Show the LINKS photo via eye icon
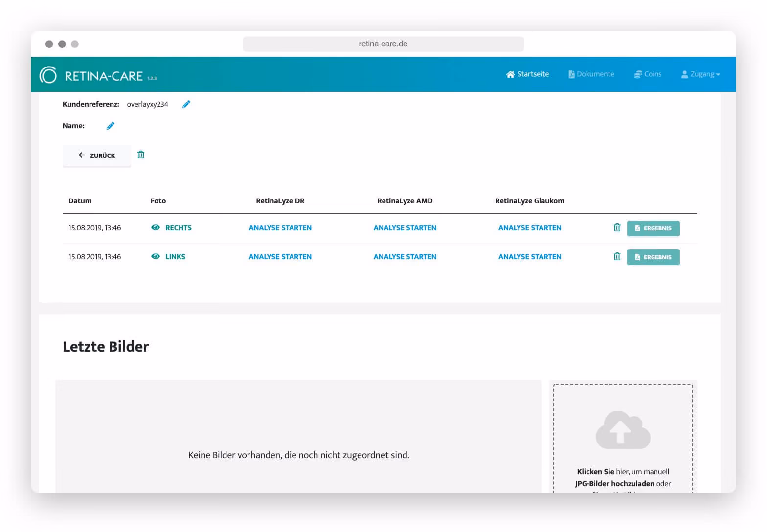 coord(156,256)
